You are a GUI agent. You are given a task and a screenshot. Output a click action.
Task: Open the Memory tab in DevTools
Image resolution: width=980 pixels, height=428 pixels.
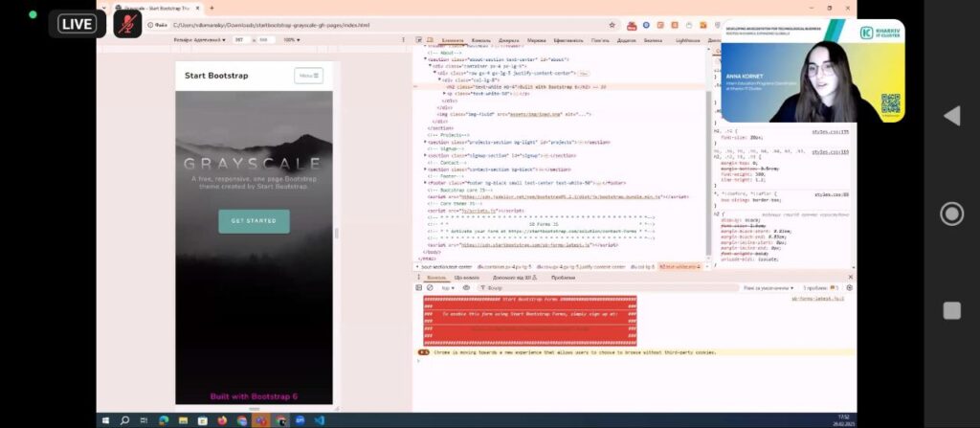pyautogui.click(x=601, y=40)
